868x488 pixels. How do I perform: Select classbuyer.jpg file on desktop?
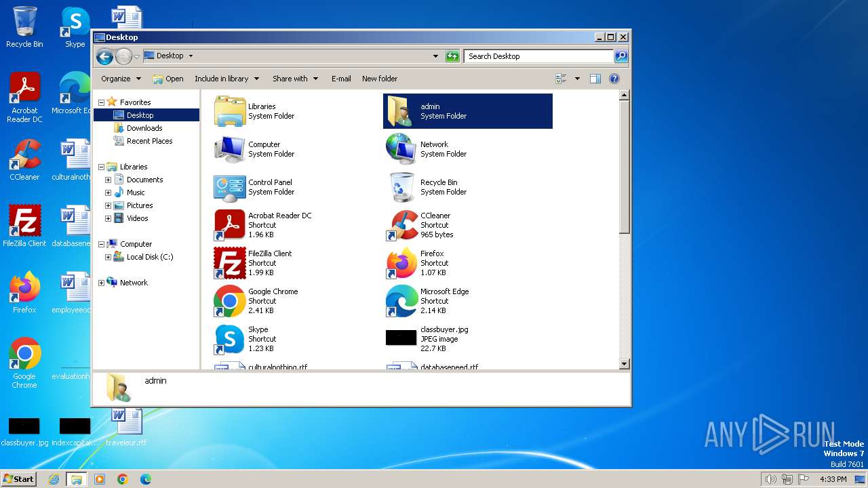pos(24,432)
